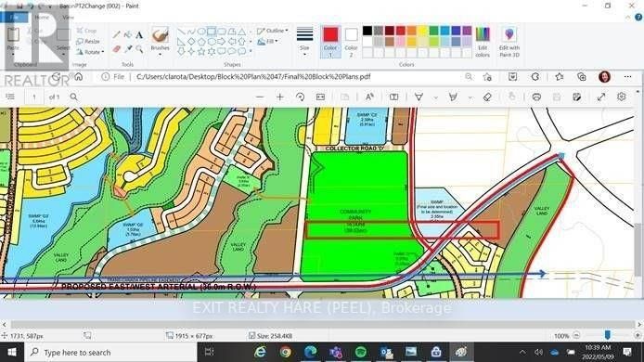Choose the Eraser tool
The image size is (644, 362).
pyautogui.click(x=117, y=49)
